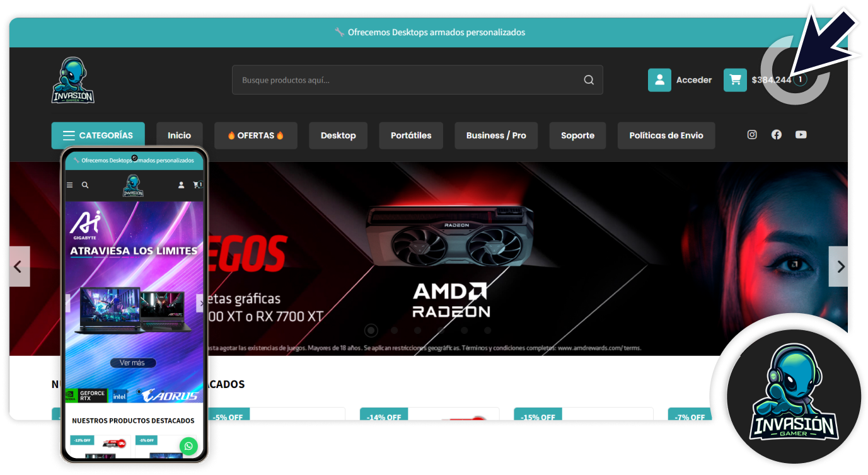This screenshot has height=475, width=868.
Task: Go to next banner slide arrow
Action: click(x=839, y=266)
